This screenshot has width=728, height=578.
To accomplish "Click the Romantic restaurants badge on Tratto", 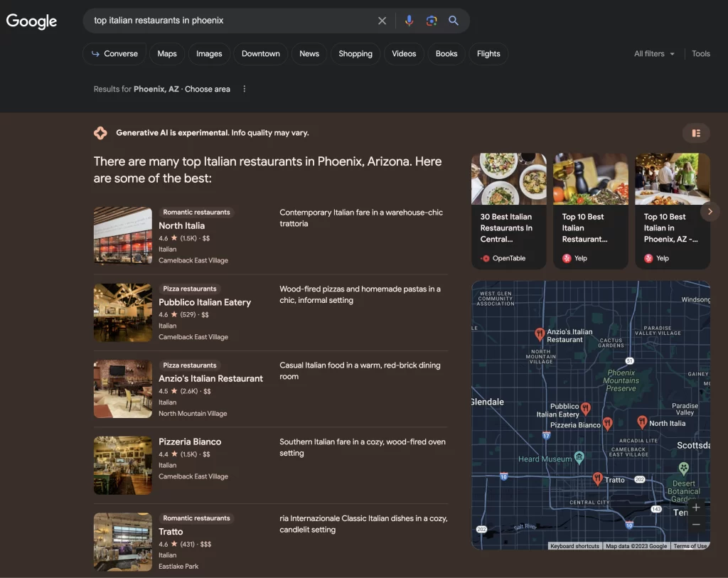I will pyautogui.click(x=196, y=518).
